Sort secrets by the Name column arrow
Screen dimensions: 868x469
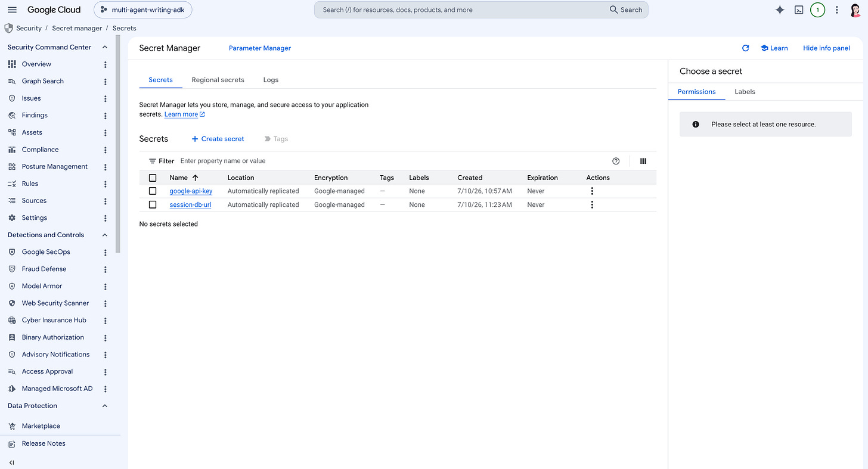(195, 178)
